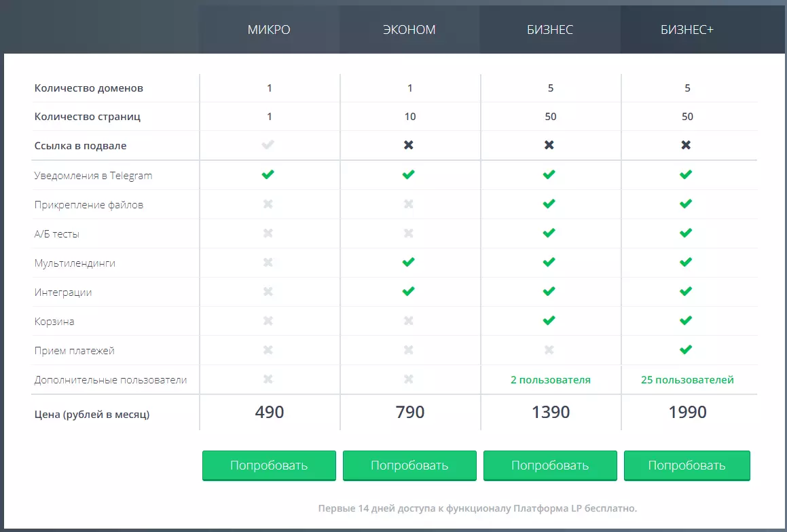Click the Прикрепление файлов cross in МИКРО column
The image size is (787, 532).
268,204
